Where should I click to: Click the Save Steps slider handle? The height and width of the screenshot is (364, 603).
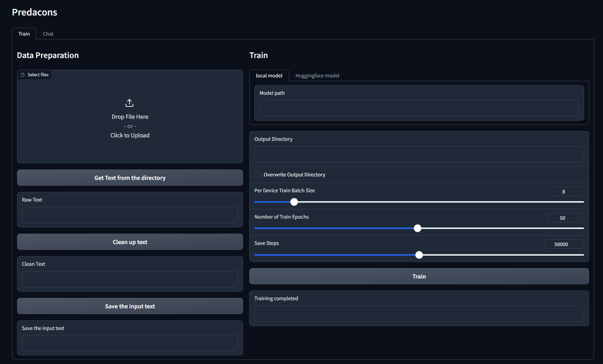[x=419, y=255]
